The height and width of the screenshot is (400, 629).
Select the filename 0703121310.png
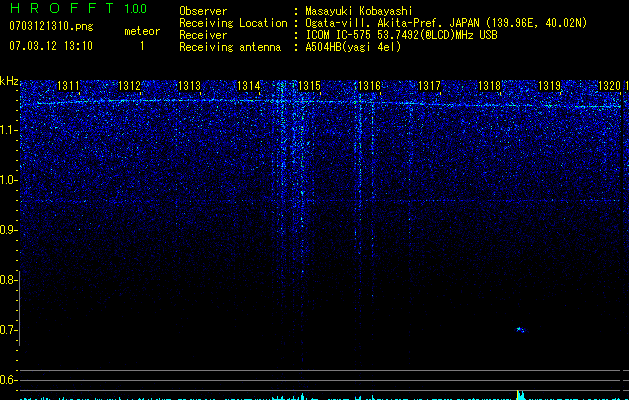[51, 26]
